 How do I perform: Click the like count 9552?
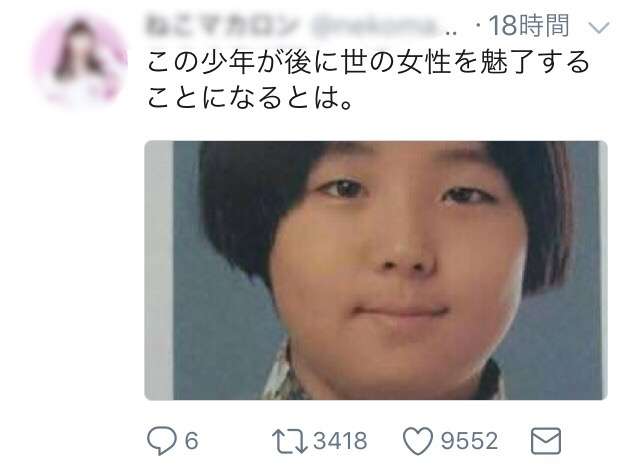pyautogui.click(x=469, y=441)
